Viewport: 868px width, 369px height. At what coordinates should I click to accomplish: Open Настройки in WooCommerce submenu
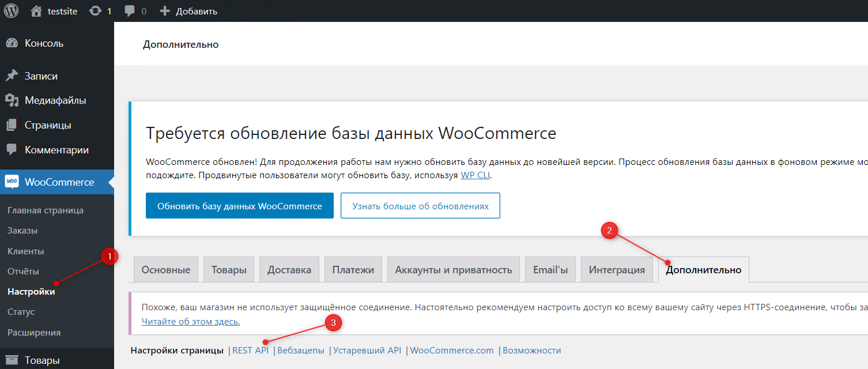(x=31, y=292)
